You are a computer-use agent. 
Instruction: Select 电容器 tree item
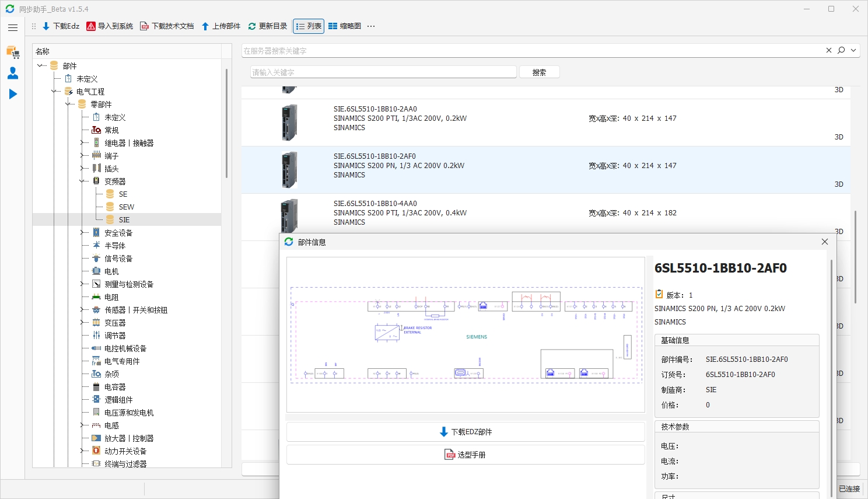click(x=115, y=386)
